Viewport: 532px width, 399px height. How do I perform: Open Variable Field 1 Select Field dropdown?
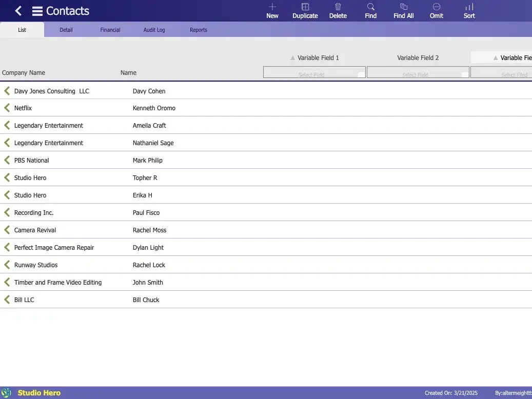click(314, 72)
